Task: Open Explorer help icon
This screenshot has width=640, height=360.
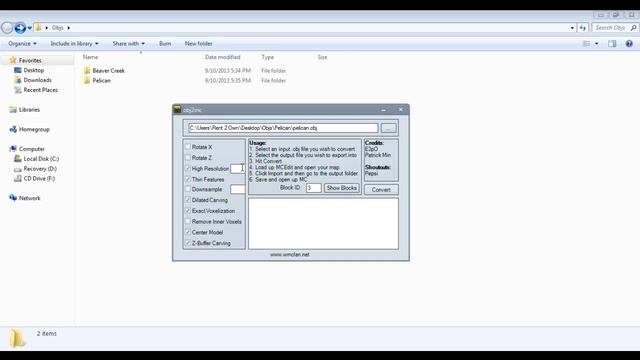Action: click(629, 44)
